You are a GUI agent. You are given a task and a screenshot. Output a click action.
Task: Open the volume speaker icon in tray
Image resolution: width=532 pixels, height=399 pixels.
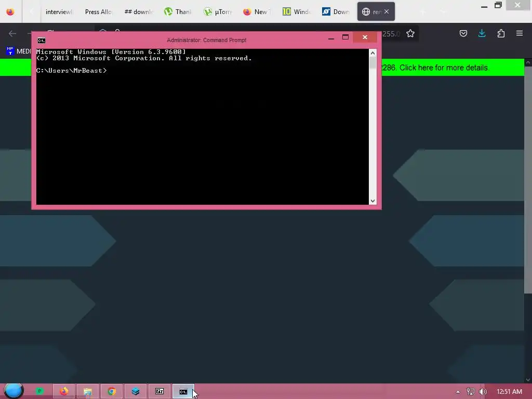click(x=483, y=392)
